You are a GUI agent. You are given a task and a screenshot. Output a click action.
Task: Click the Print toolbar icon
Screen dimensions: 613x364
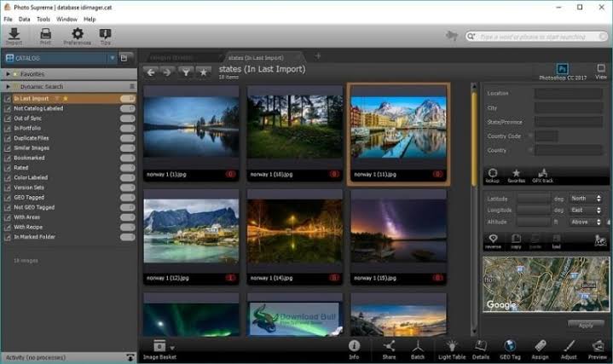tap(45, 37)
